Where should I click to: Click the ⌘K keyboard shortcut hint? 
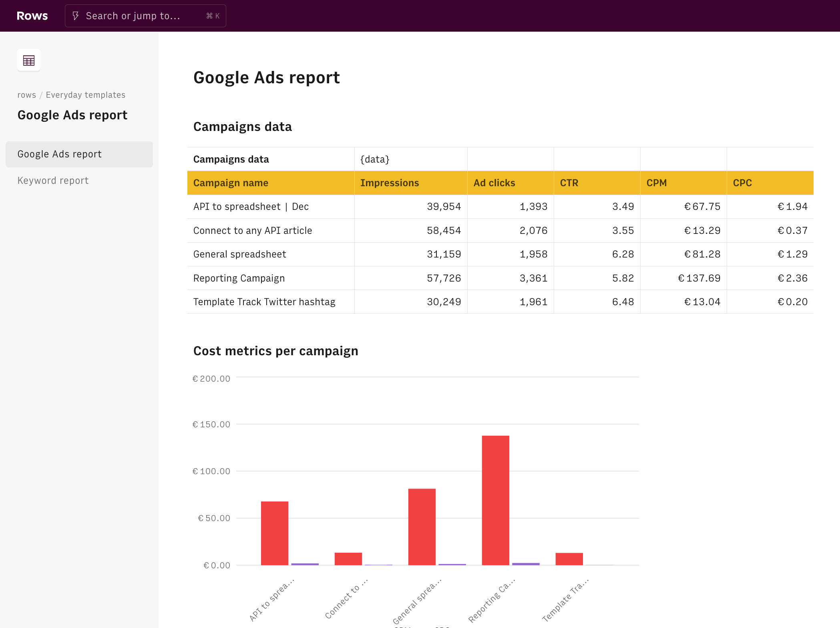pos(213,16)
